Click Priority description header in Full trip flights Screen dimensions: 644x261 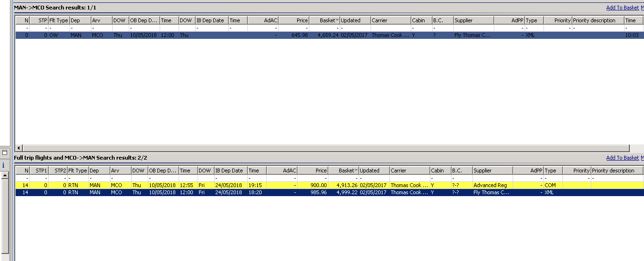pyautogui.click(x=617, y=171)
